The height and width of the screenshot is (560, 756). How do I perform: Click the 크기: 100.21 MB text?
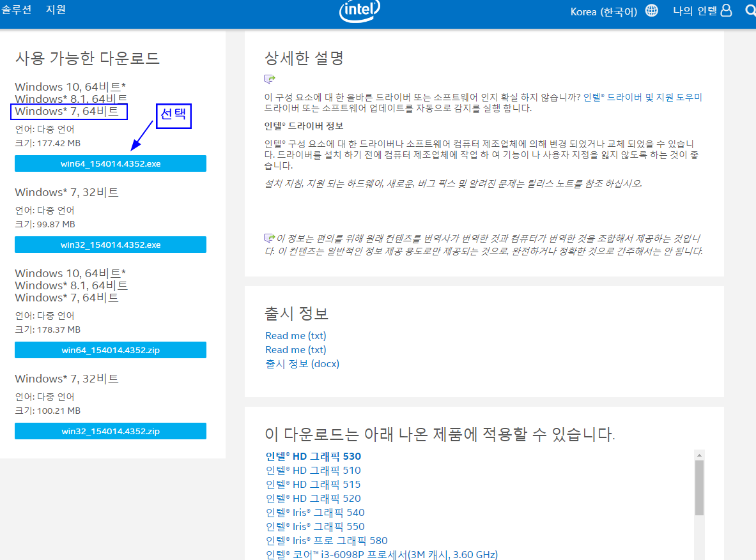tap(48, 411)
